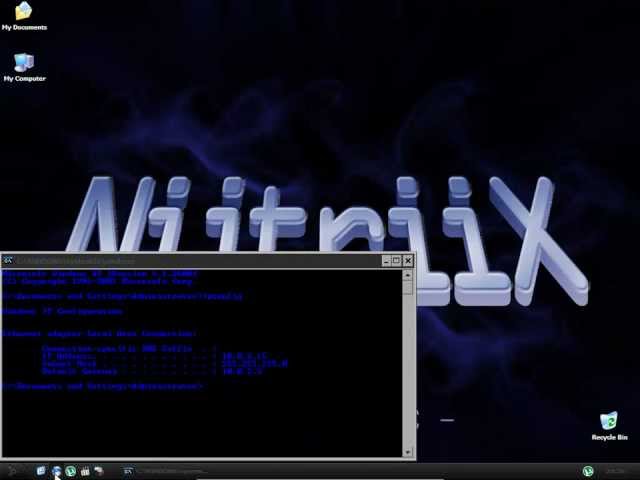Launch Show Desktop from quick launch

[x=41, y=471]
